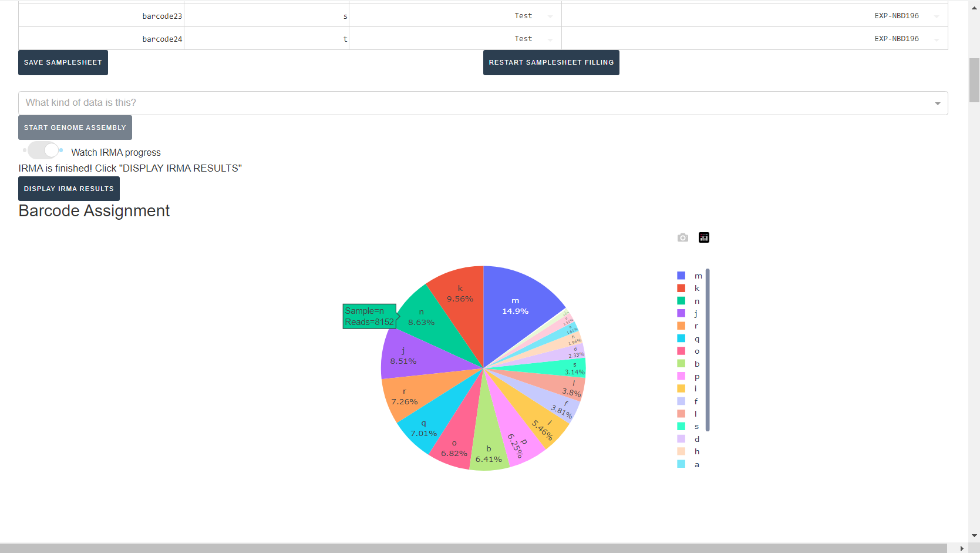Click barcode24 sample ID cell t
This screenshot has height=553, width=980.
(267, 39)
